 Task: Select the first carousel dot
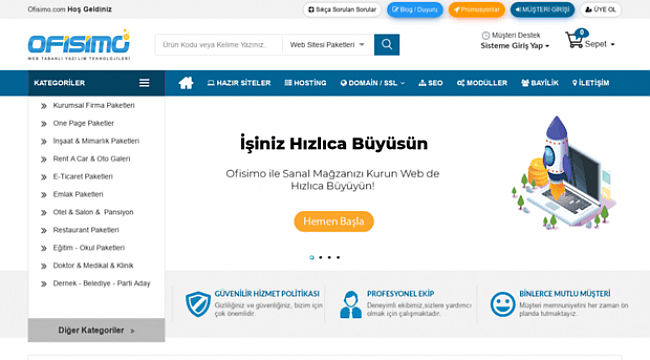[x=312, y=258]
